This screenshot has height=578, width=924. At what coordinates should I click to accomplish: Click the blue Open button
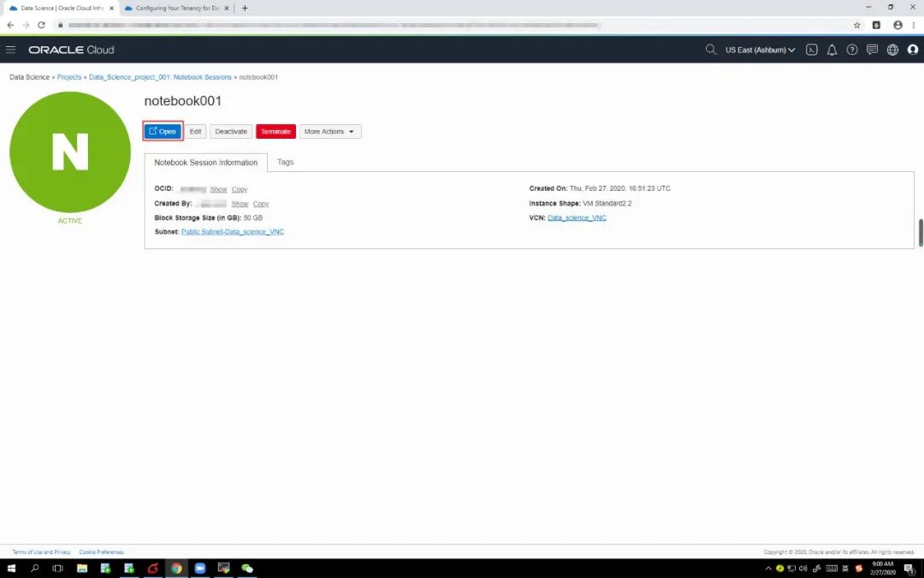click(163, 132)
